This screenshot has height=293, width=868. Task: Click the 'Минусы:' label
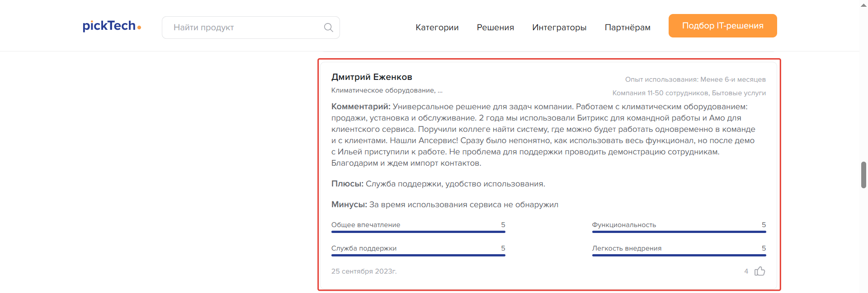pos(349,205)
